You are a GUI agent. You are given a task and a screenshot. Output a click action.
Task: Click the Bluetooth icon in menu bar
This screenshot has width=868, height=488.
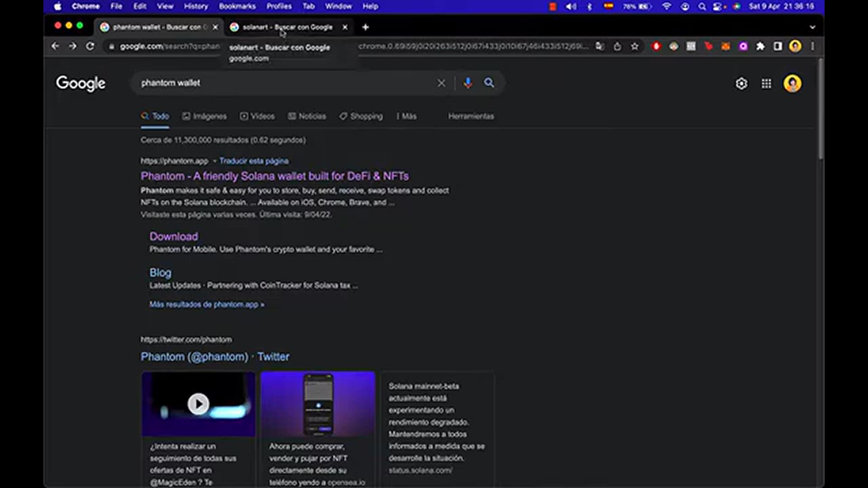(590, 6)
